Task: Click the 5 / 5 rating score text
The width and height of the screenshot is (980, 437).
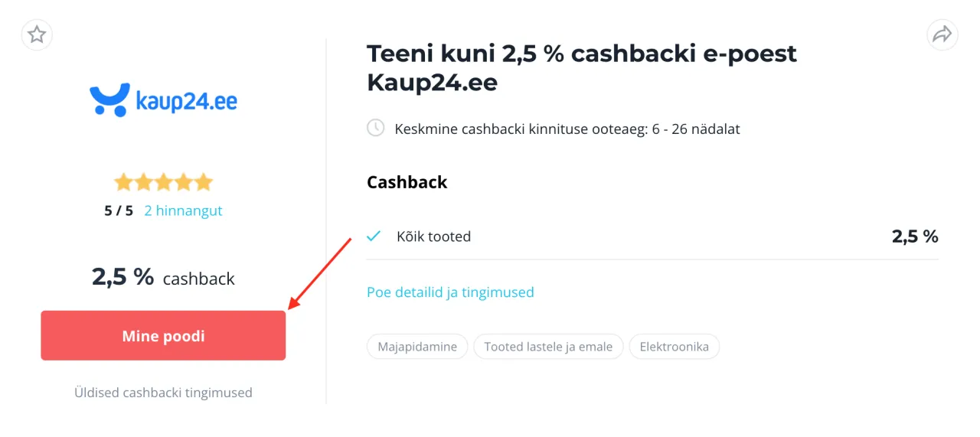Action: [119, 210]
